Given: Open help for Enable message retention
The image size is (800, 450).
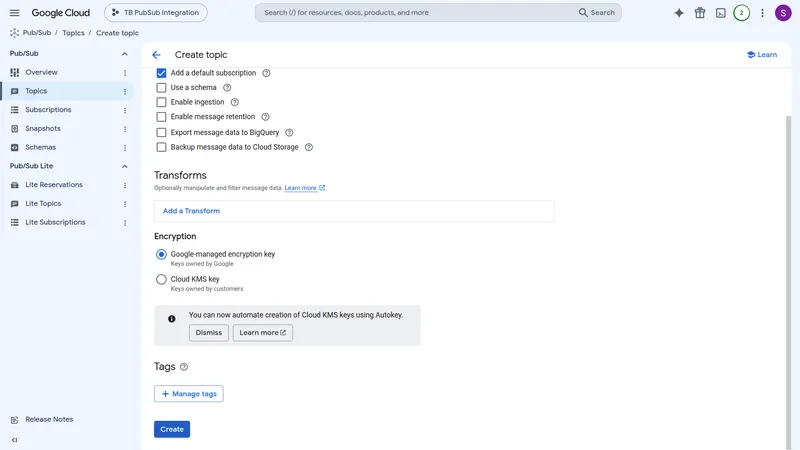Looking at the screenshot, I should (x=265, y=117).
